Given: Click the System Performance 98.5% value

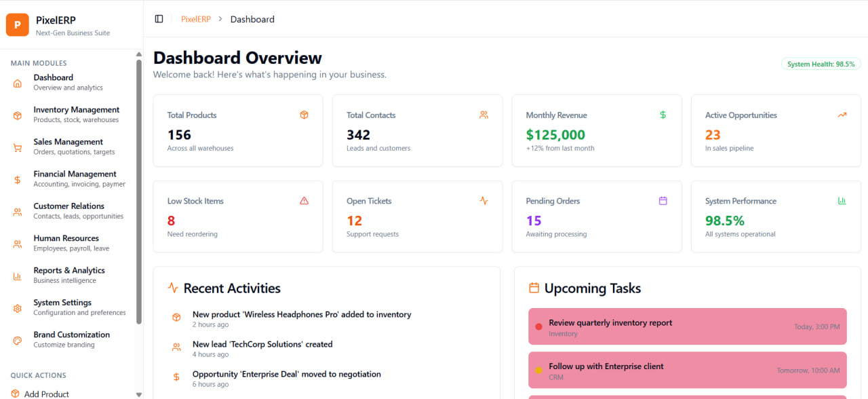Looking at the screenshot, I should 725,221.
